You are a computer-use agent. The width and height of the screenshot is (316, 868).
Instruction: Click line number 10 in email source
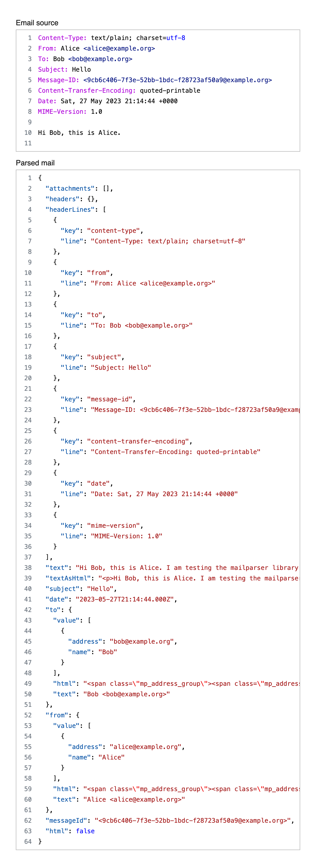pyautogui.click(x=28, y=133)
